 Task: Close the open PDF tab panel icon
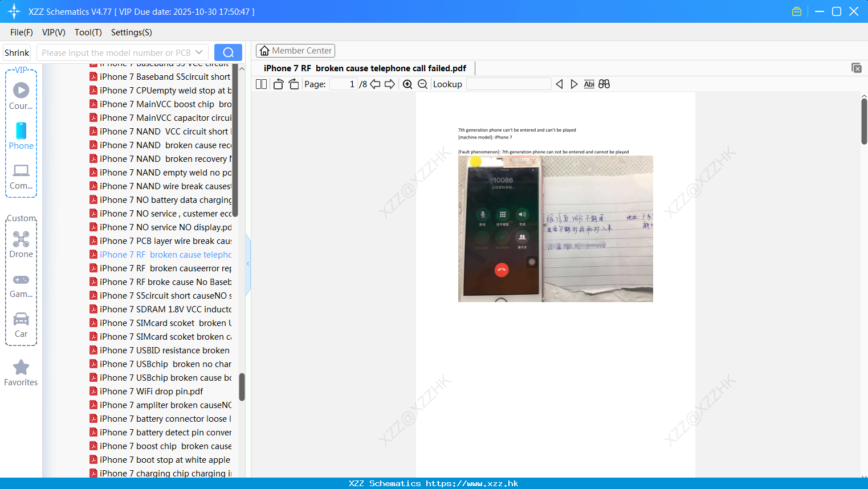point(857,68)
